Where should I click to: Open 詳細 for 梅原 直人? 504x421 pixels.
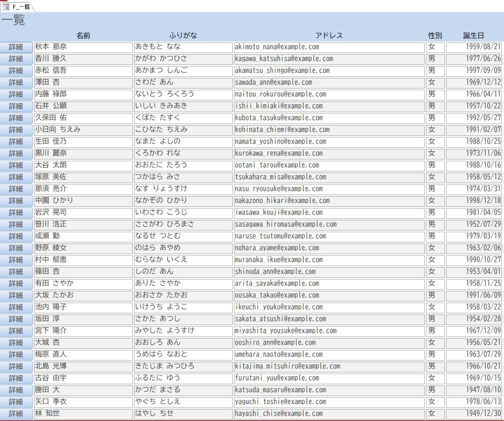click(x=16, y=355)
